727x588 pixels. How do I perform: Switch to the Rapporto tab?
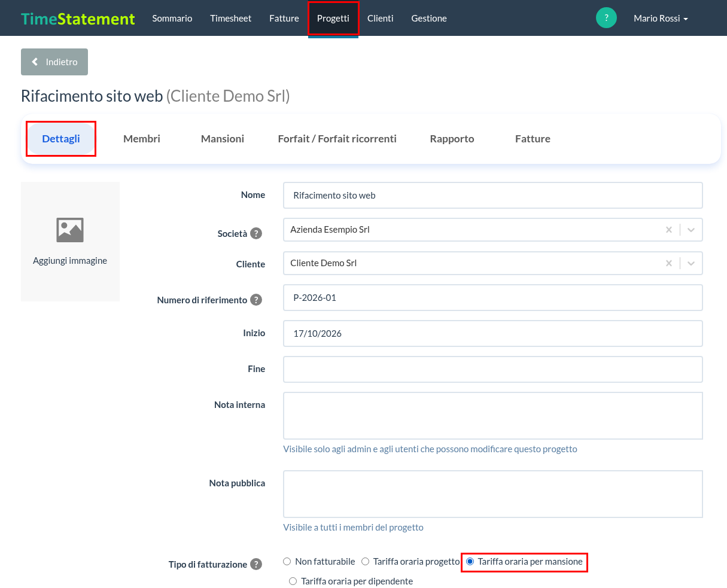[x=452, y=139]
